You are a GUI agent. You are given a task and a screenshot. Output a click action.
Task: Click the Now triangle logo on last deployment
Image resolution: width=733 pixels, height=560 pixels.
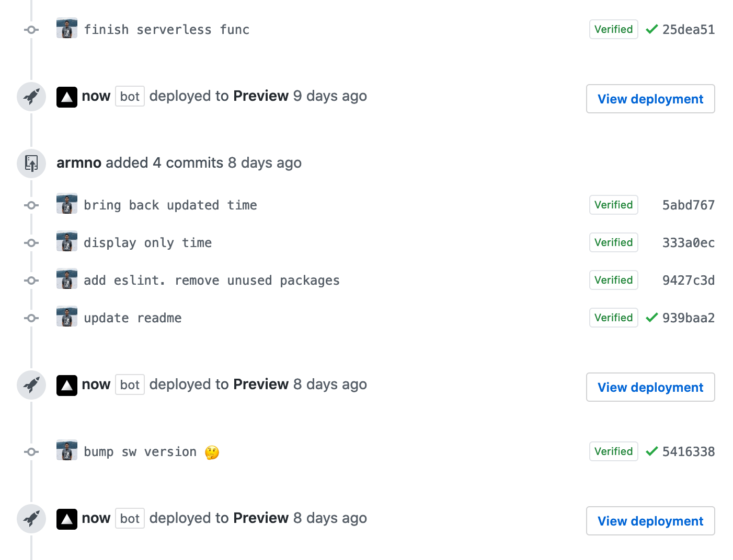click(67, 519)
